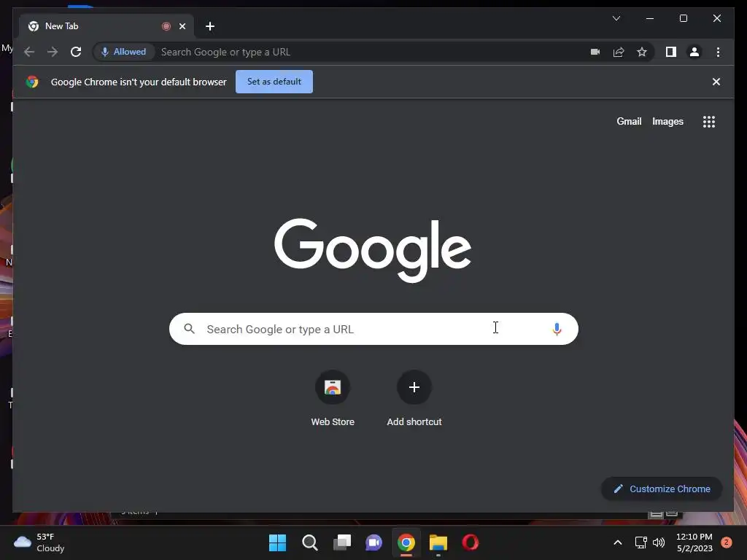Bookmark this tab with the star icon
747x560 pixels.
click(x=642, y=52)
